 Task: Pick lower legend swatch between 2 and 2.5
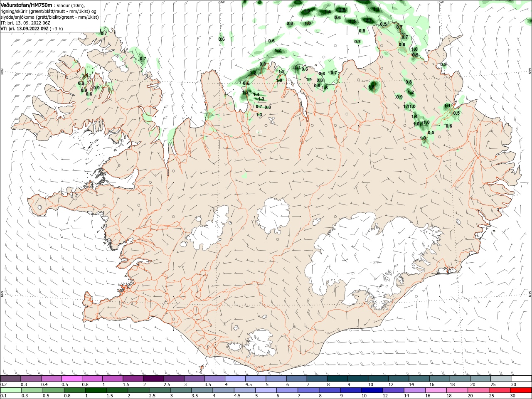[x=138, y=390]
